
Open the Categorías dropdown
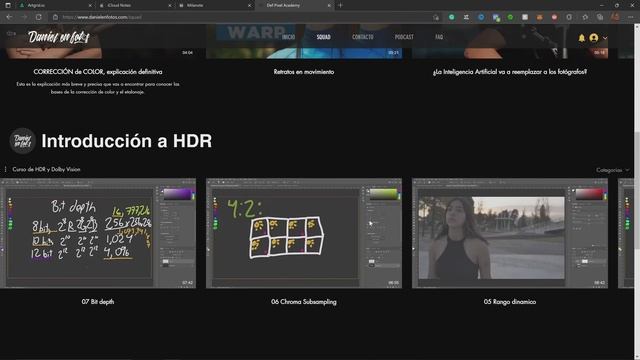point(613,170)
